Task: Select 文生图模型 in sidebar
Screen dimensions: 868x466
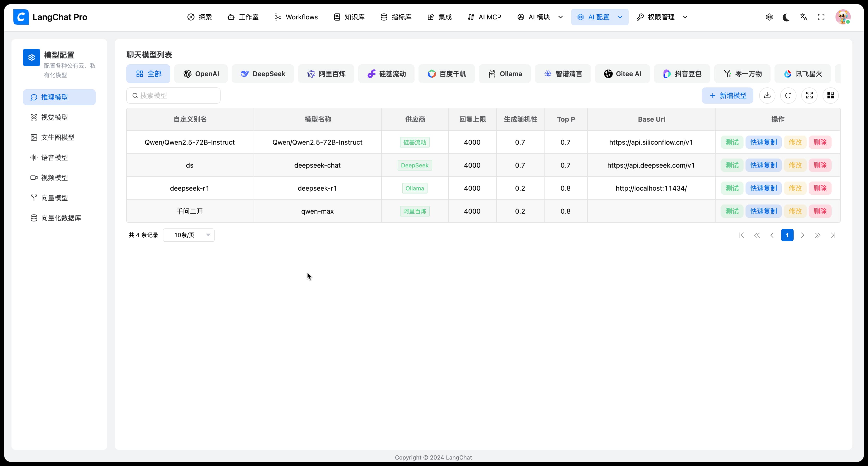Action: click(59, 137)
